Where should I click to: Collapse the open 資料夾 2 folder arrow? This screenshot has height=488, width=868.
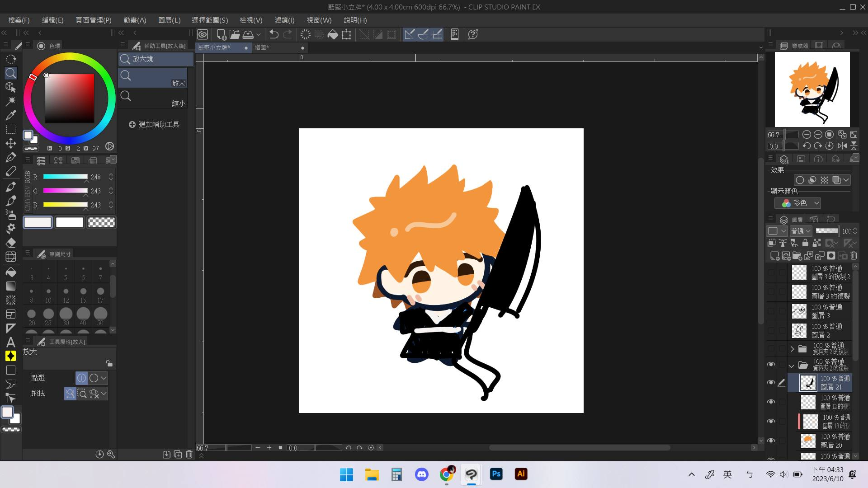coord(792,366)
